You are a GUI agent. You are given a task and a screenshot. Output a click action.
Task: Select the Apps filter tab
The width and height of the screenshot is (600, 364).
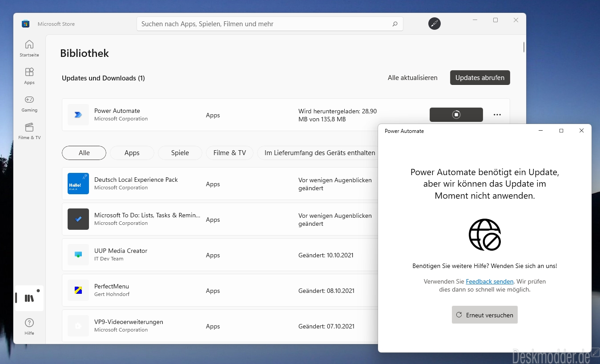[132, 153]
